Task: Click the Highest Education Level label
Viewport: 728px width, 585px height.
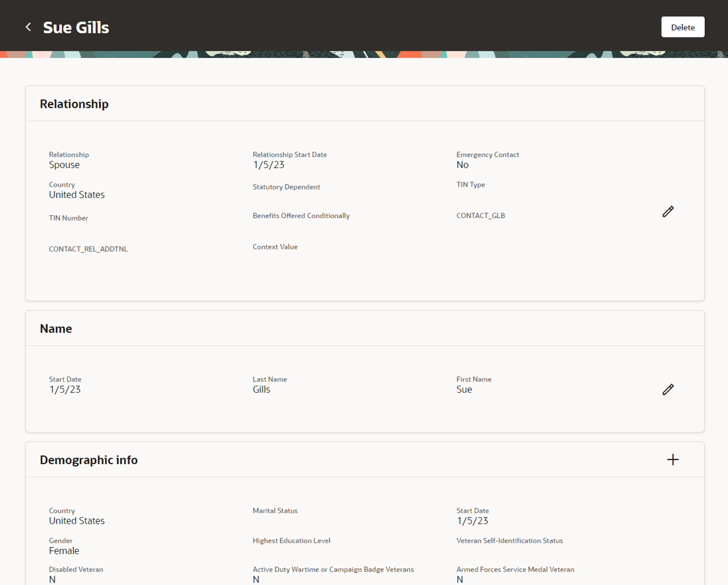Action: (x=292, y=541)
